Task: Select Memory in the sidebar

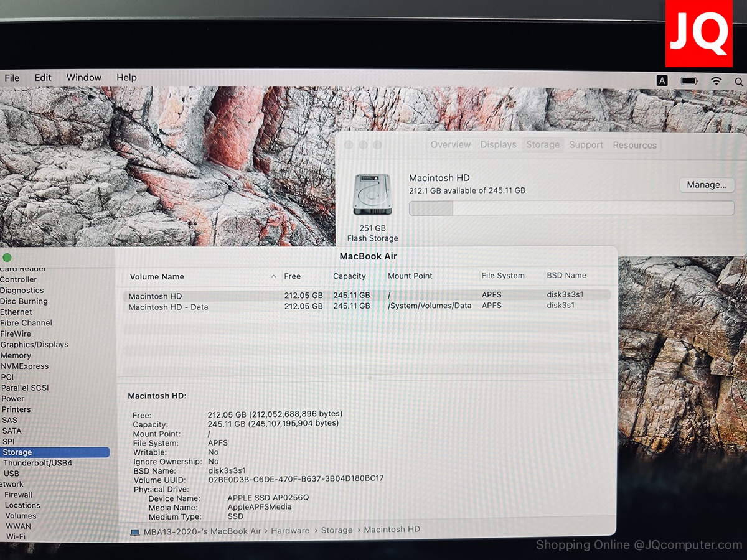Action: point(16,355)
